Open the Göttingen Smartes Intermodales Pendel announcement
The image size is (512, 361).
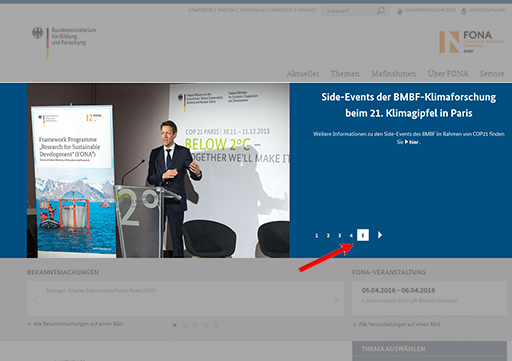pos(101,290)
